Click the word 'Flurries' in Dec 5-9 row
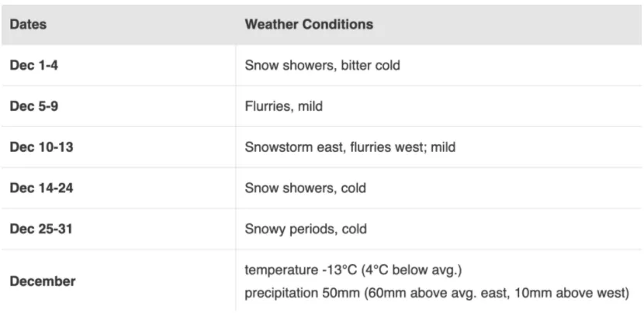This screenshot has height=313, width=644. click(x=269, y=106)
